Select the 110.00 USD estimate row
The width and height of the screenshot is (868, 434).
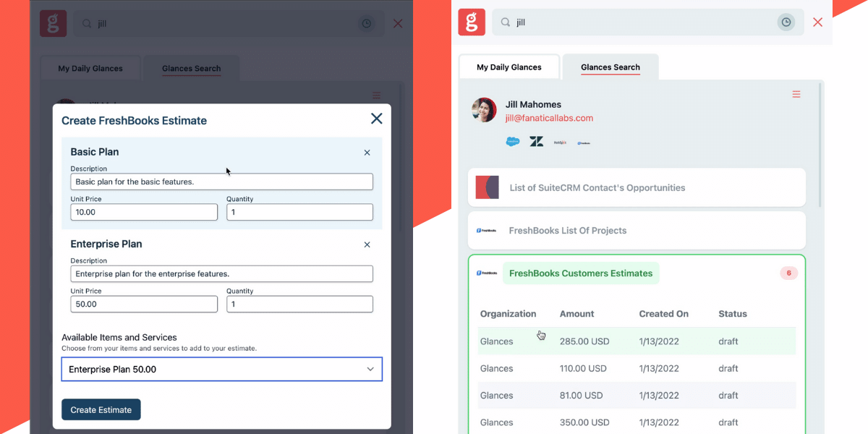tap(637, 368)
